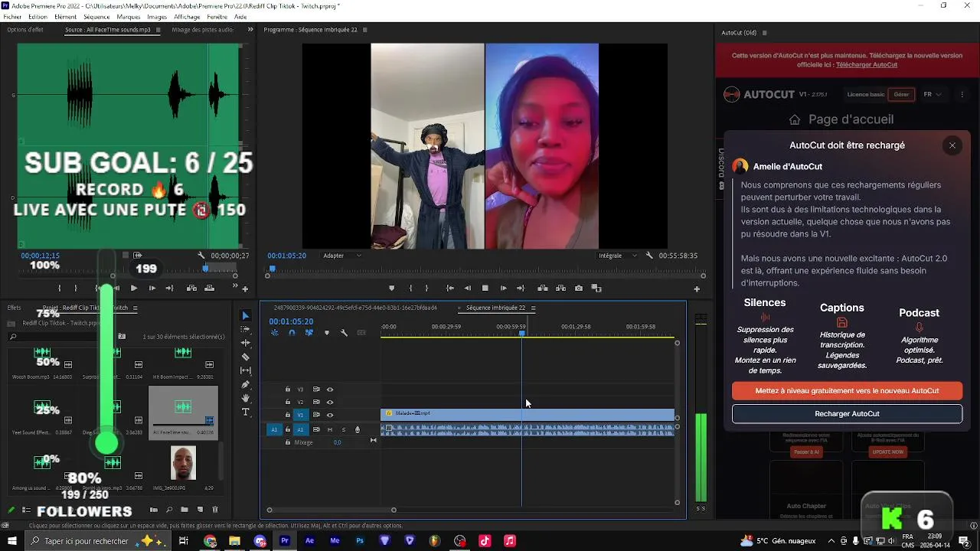Close the AutoCut reload notice

pyautogui.click(x=952, y=145)
